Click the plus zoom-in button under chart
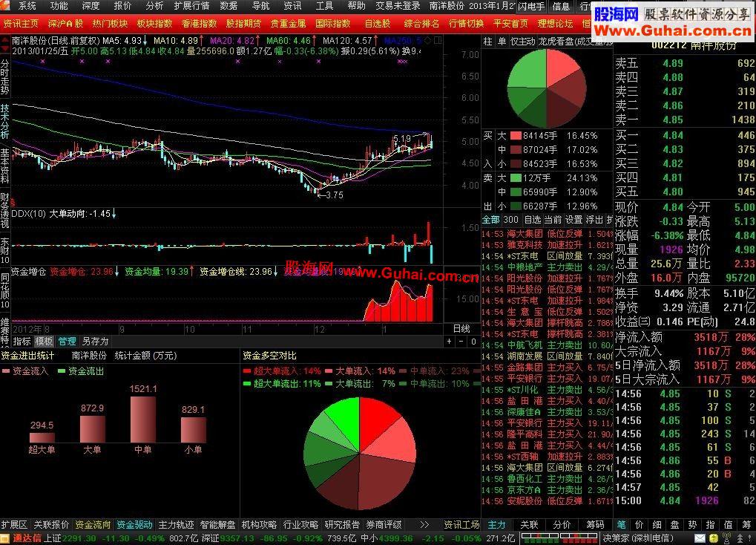 [x=450, y=342]
